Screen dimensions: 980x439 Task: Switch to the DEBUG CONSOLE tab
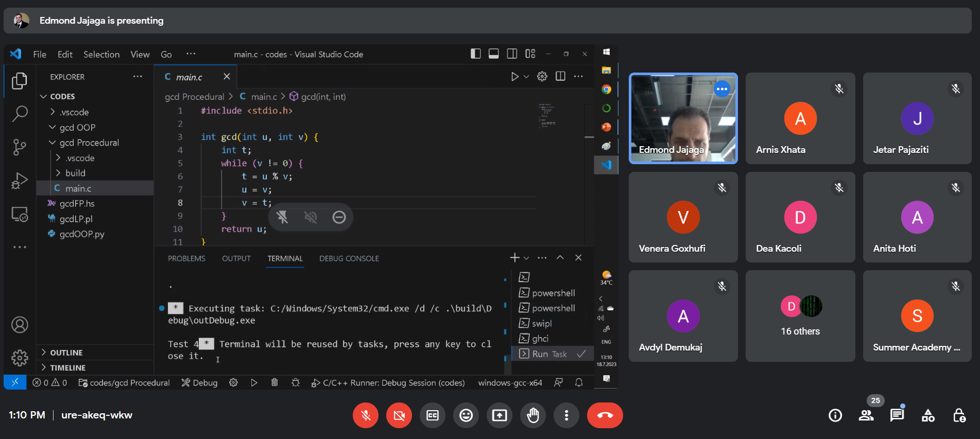349,258
